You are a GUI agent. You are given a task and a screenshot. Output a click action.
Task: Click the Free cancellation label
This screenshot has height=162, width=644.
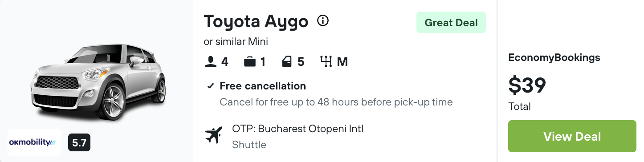tap(263, 86)
